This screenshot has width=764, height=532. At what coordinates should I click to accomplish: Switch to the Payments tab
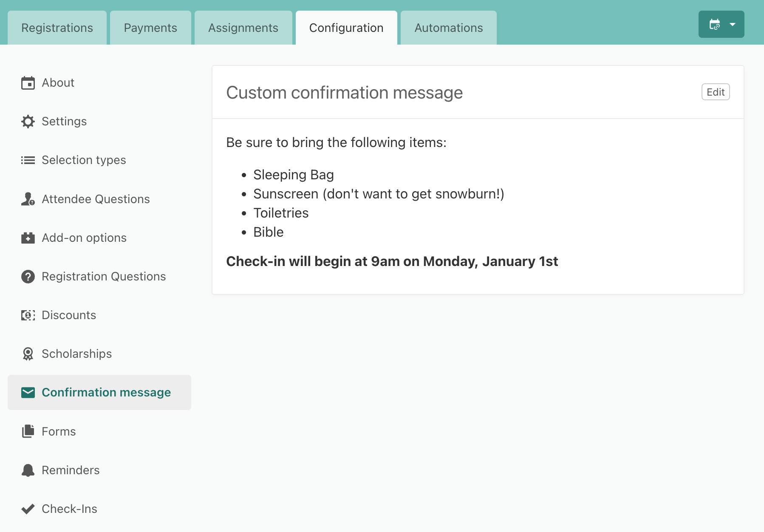150,28
